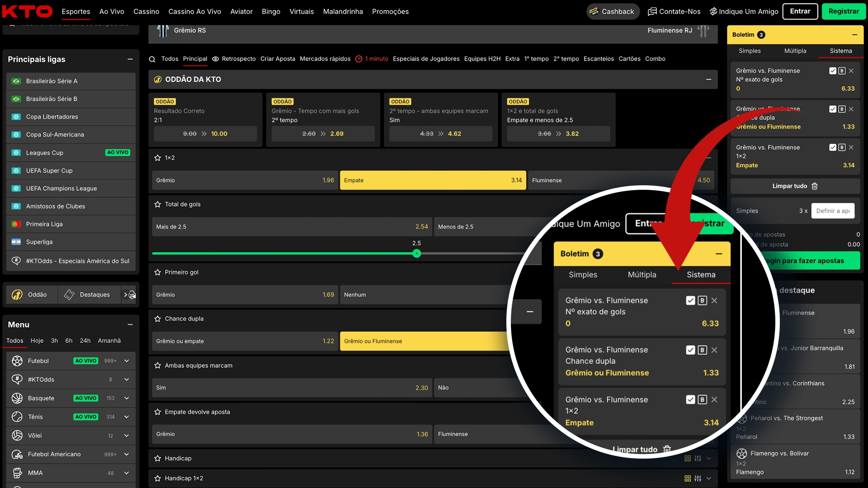Collapse the ODDÃO DA KTO section
868x488 pixels.
point(708,80)
